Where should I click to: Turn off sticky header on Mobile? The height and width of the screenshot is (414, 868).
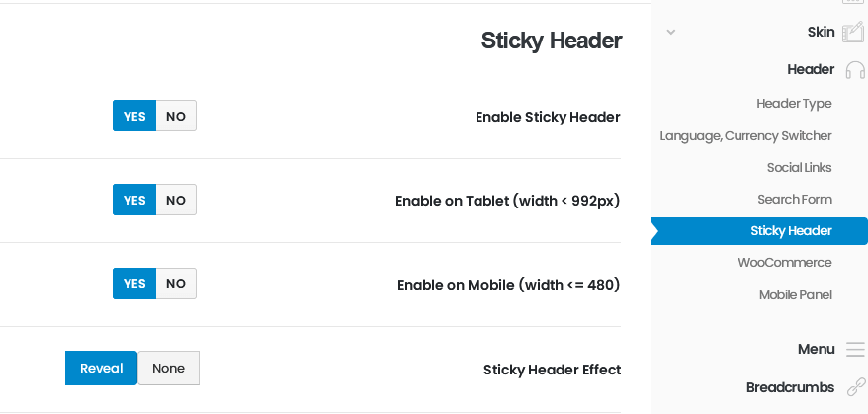(176, 284)
